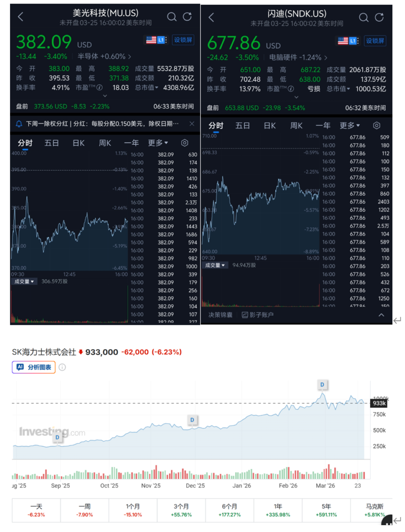Open the search icon on SNDK panel
The height and width of the screenshot is (532, 405).
click(x=364, y=17)
